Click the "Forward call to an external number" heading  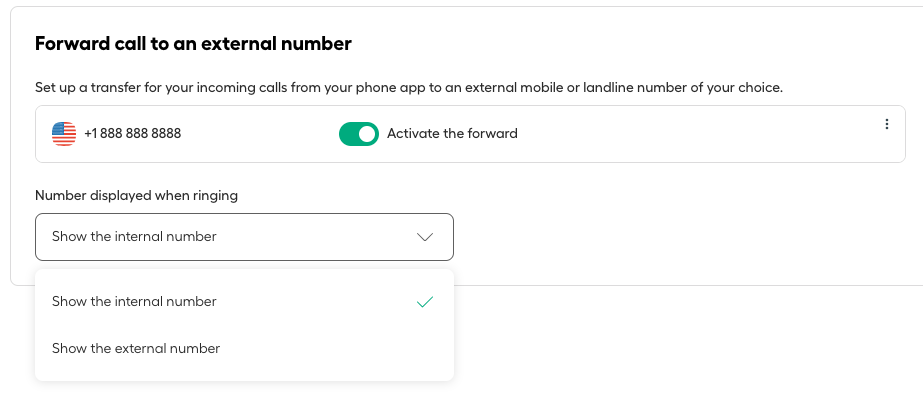coord(193,44)
